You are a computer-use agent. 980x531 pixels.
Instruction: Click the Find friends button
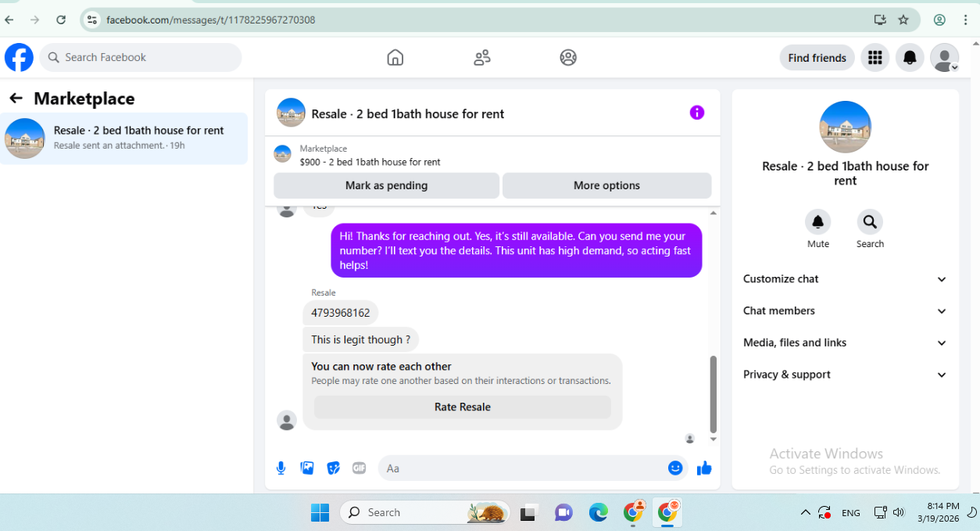[x=817, y=58]
